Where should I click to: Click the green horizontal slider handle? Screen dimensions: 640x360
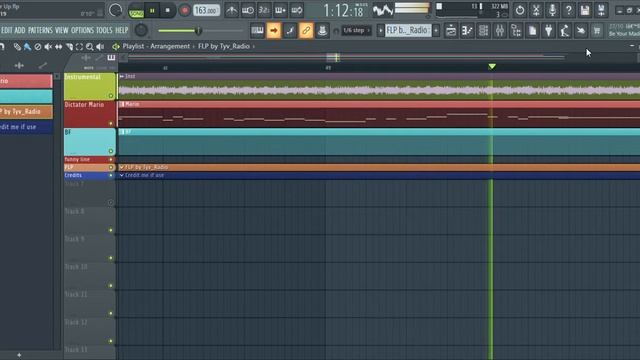pos(198,31)
